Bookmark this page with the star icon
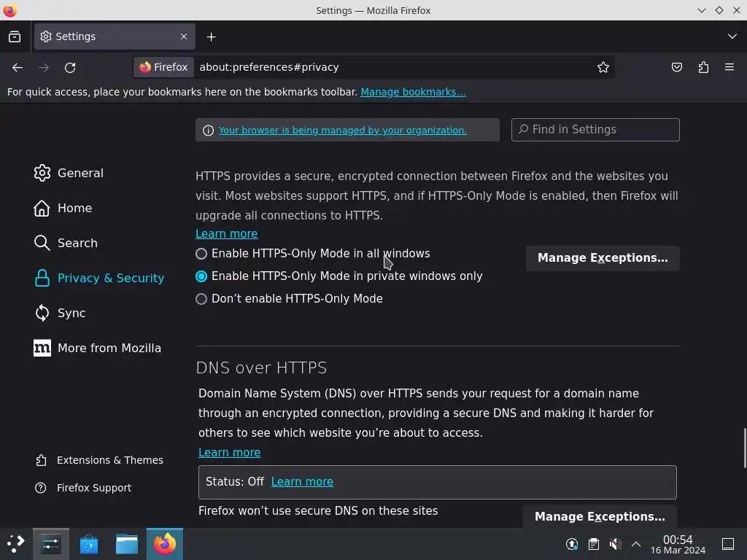 click(x=603, y=67)
